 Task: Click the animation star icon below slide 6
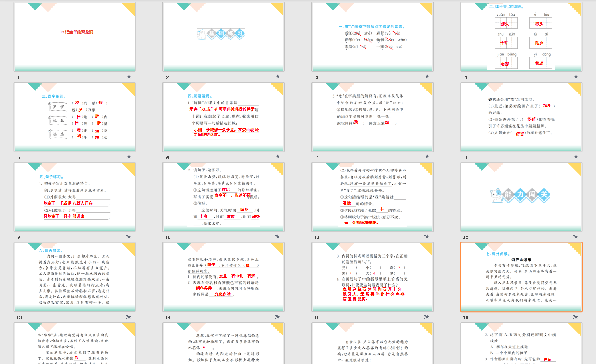[277, 156]
